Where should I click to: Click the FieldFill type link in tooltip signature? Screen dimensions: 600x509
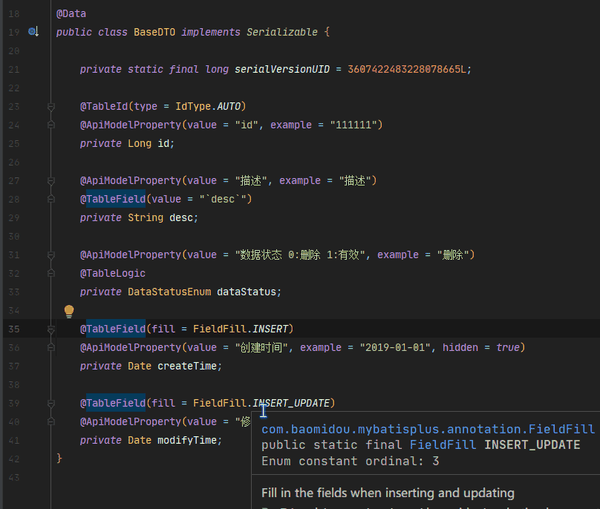(443, 445)
